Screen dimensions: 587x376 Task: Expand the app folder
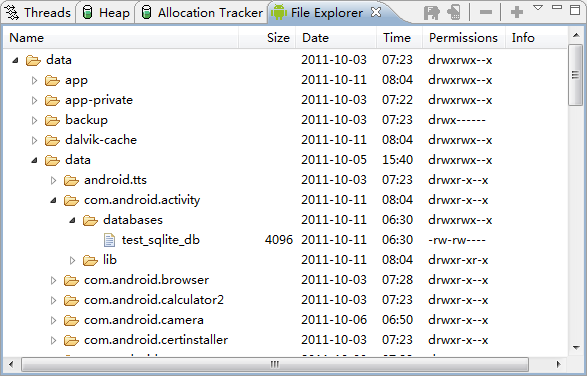point(34,80)
